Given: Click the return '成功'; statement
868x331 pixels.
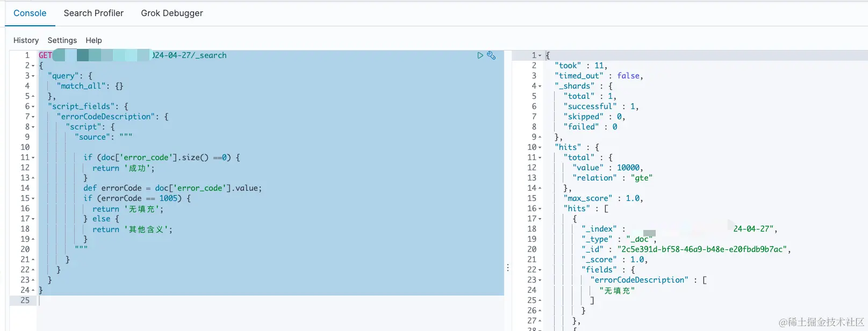Looking at the screenshot, I should (123, 168).
